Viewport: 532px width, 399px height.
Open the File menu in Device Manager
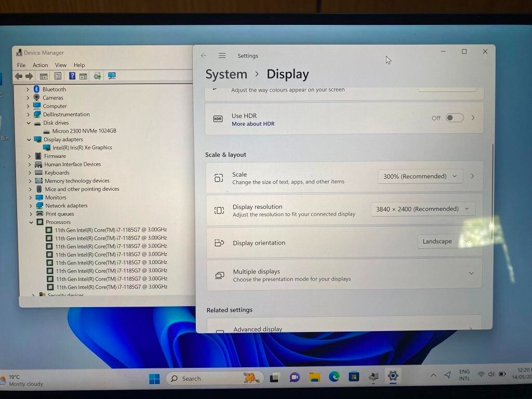tap(21, 65)
